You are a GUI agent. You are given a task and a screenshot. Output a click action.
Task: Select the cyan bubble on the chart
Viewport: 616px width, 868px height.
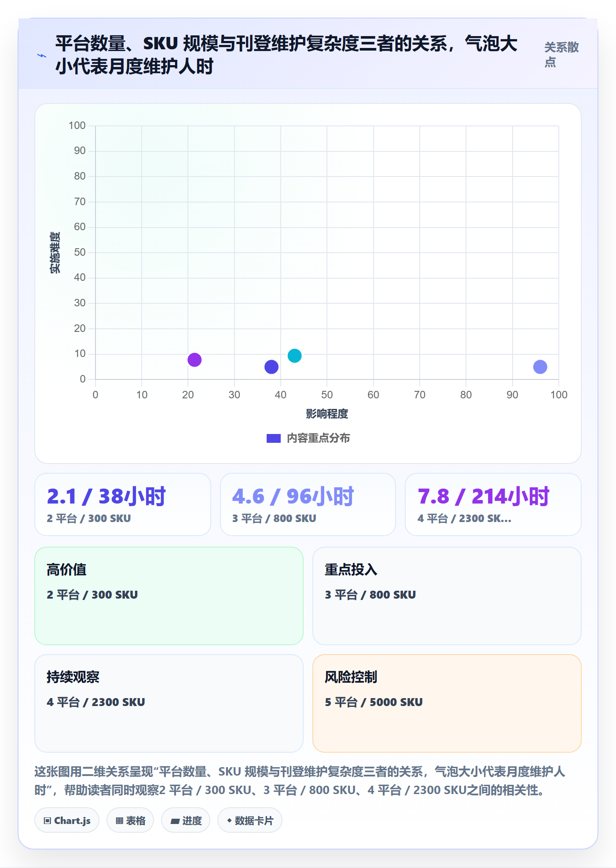point(294,356)
